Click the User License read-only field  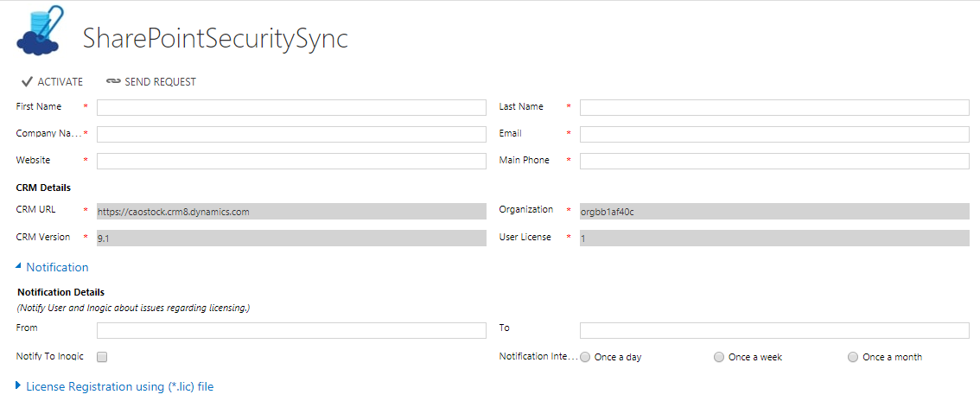[774, 239]
